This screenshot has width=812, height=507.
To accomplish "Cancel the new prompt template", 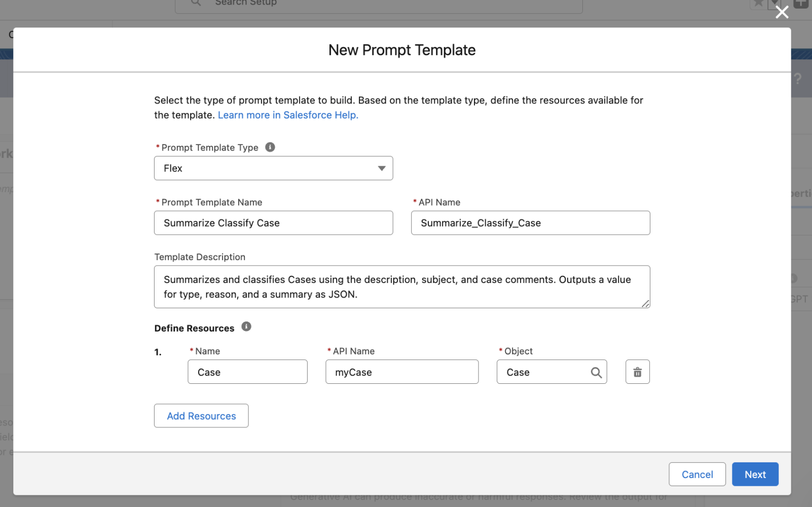I will (x=697, y=474).
